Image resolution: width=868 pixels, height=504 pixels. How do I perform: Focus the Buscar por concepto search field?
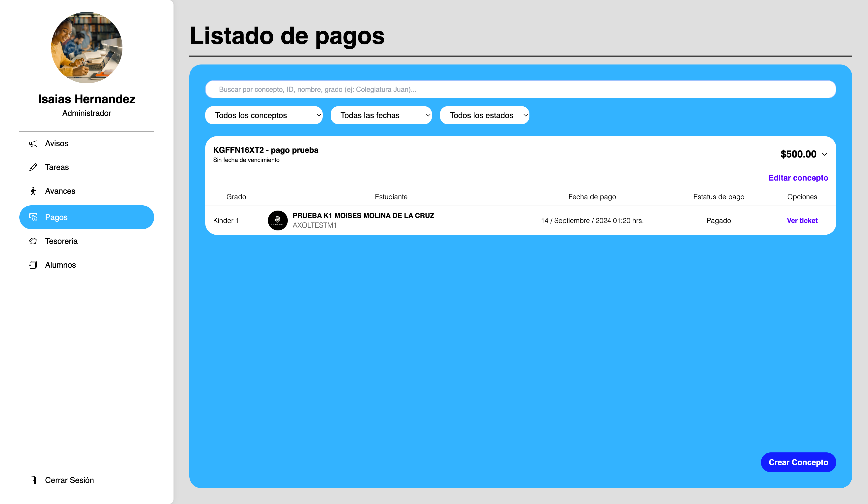[521, 89]
